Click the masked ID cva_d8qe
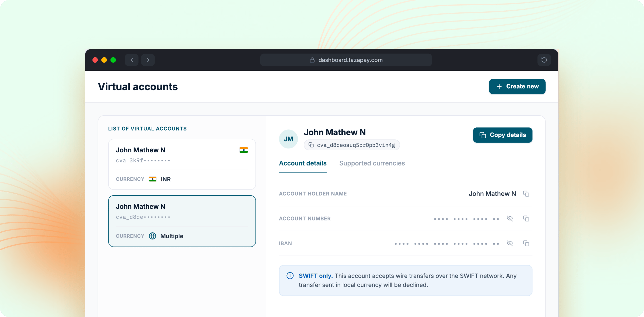Screen dimensions: 644x317 click(143, 217)
